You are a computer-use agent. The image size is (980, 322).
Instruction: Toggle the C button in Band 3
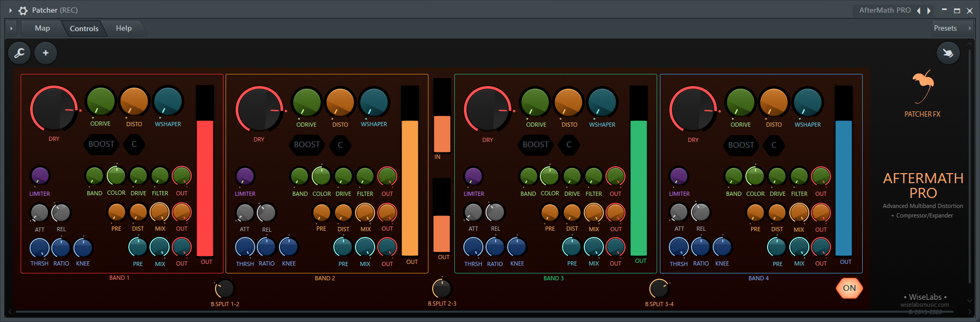[569, 145]
